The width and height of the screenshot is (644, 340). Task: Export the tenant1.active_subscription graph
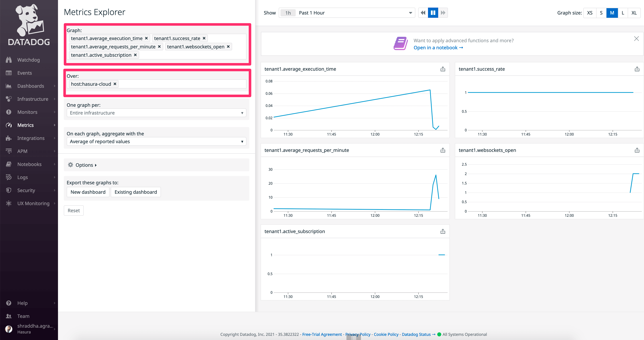click(x=443, y=231)
